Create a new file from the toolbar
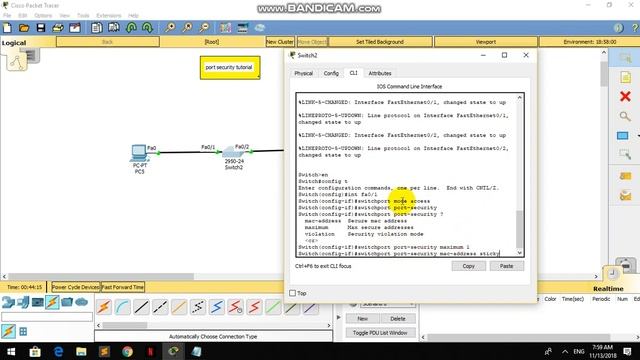Screen dimensions: 640x360 (7, 28)
